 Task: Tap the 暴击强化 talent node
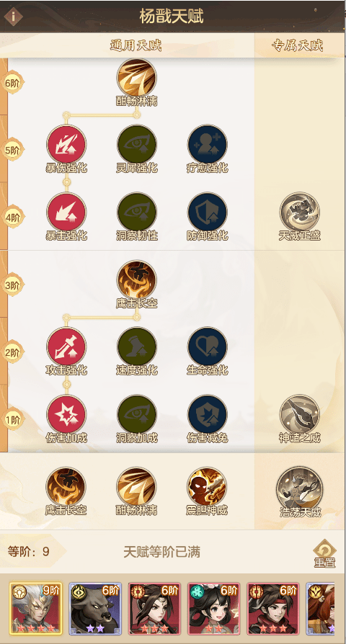66,212
